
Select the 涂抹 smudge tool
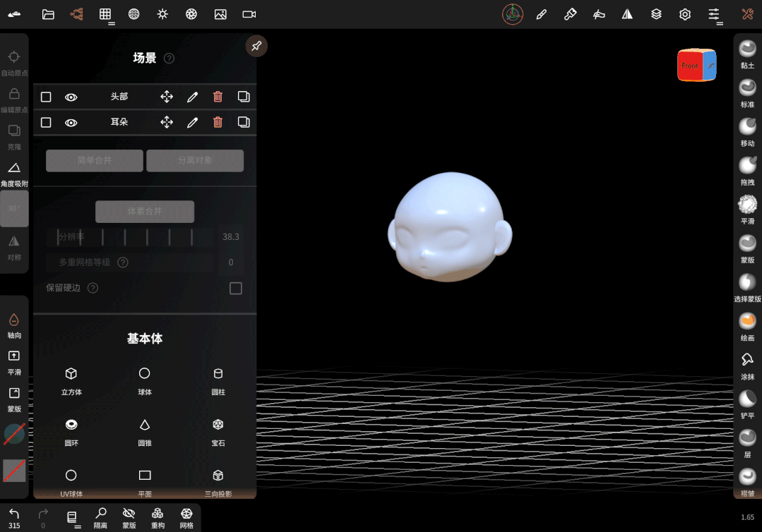[x=747, y=365]
